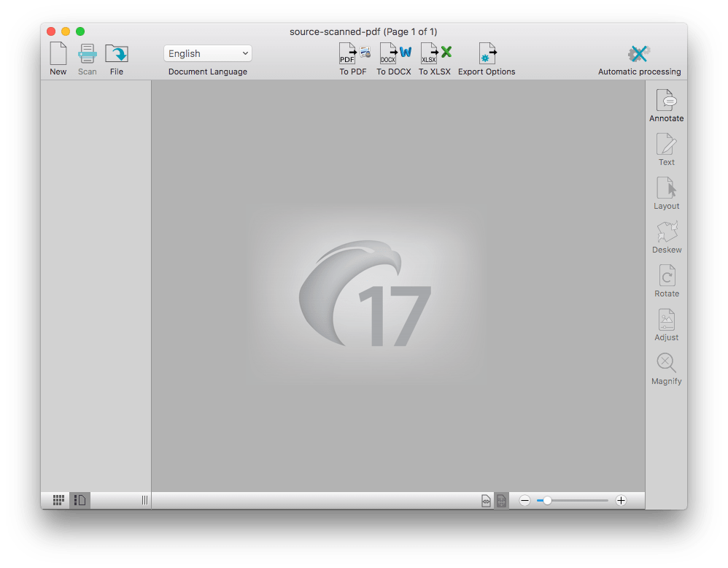Activate the Magnify tool
The image size is (728, 568).
666,365
